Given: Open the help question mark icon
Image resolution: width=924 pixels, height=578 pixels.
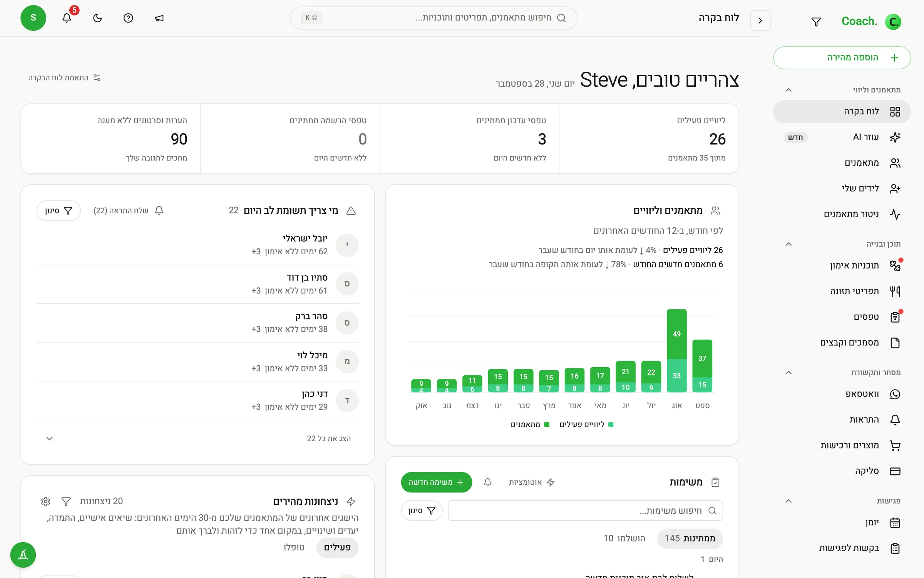Looking at the screenshot, I should tap(128, 18).
